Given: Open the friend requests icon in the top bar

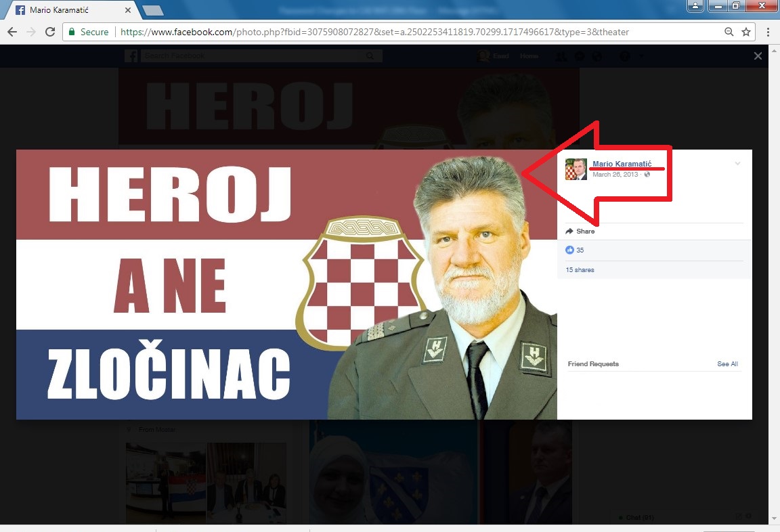Looking at the screenshot, I should point(561,56).
